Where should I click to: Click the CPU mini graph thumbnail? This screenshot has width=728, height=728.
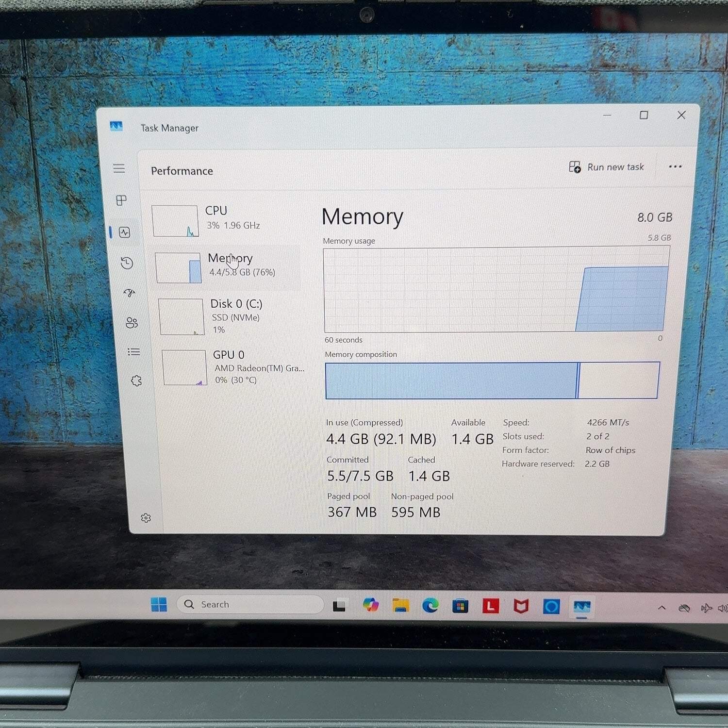[175, 221]
